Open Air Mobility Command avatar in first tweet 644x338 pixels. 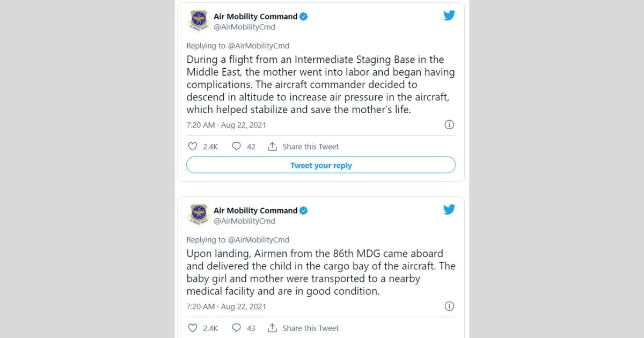click(199, 21)
